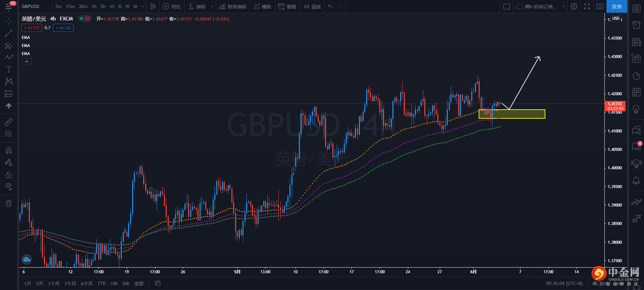The width and height of the screenshot is (644, 290).
Task: Open the chart patterns tool
Action: [x=9, y=81]
